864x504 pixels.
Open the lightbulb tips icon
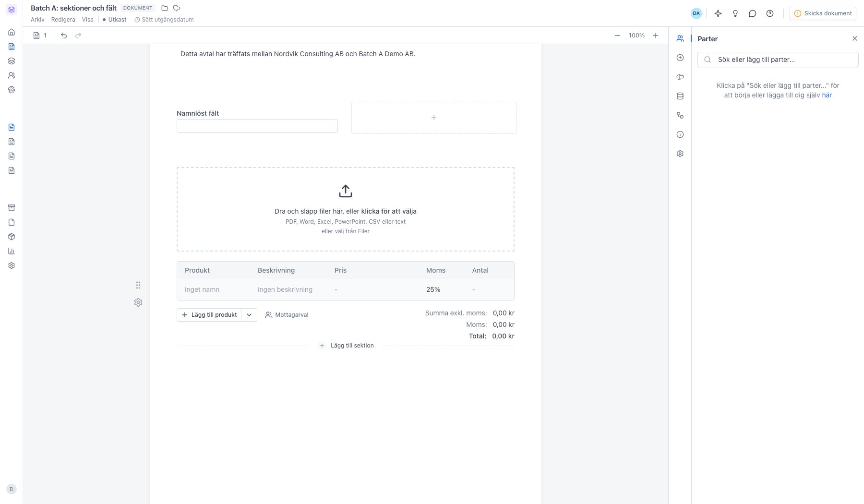point(735,13)
